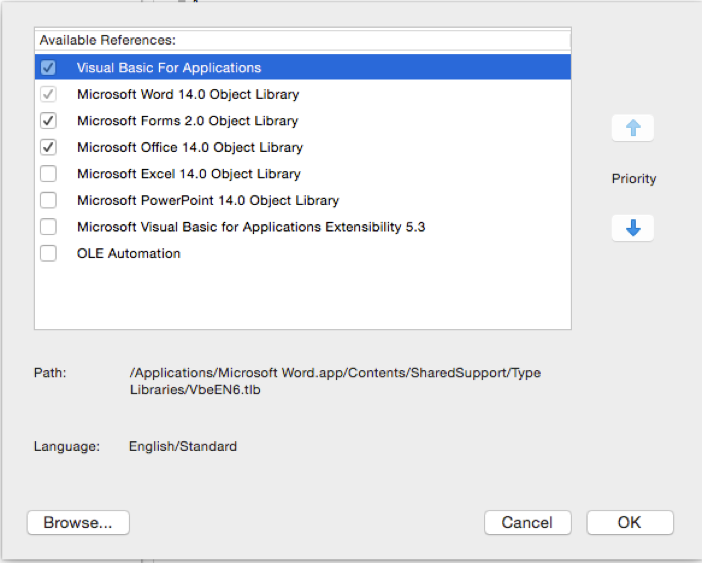Click the Browse... button
Image resolution: width=702 pixels, height=563 pixels.
78,522
